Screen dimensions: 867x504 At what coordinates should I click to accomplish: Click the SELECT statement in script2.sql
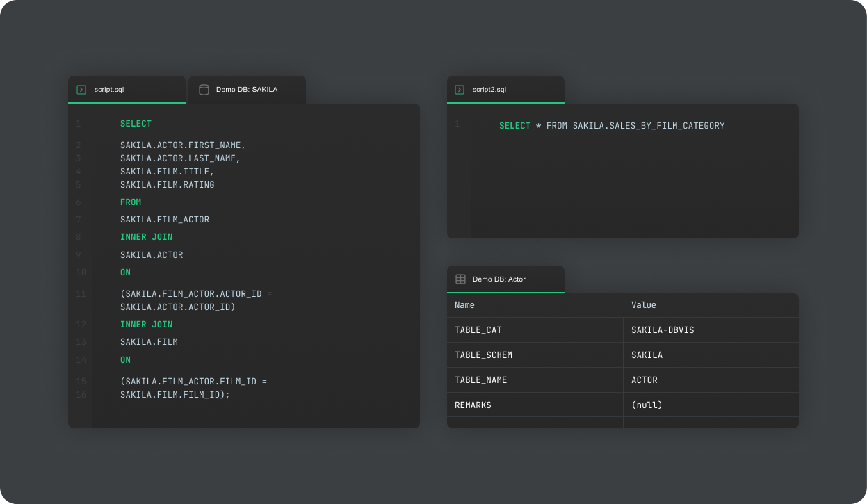(514, 125)
